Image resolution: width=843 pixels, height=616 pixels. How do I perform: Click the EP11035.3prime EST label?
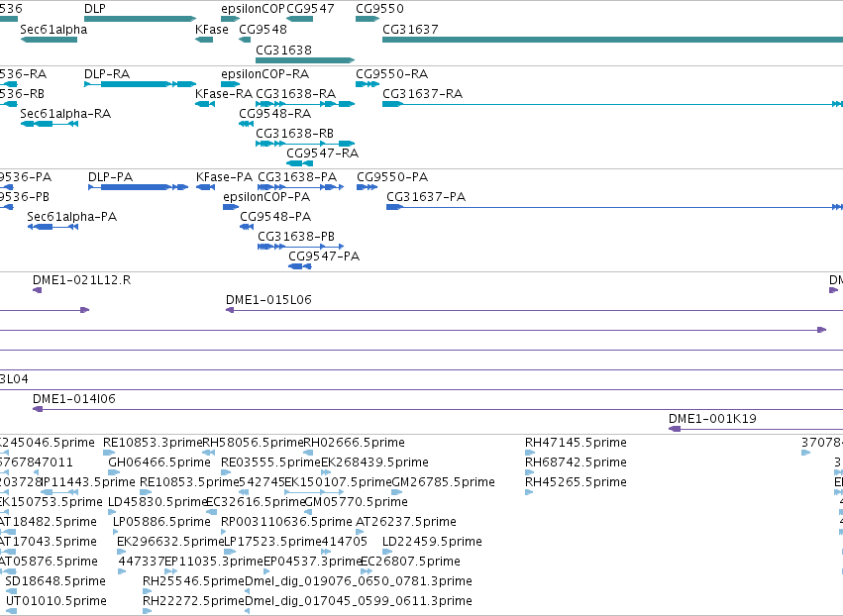coord(214,563)
